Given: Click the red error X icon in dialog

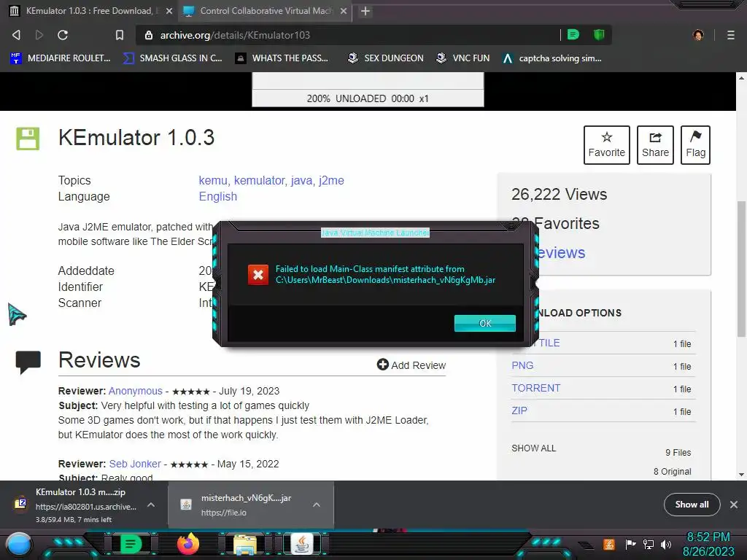Looking at the screenshot, I should 258,274.
